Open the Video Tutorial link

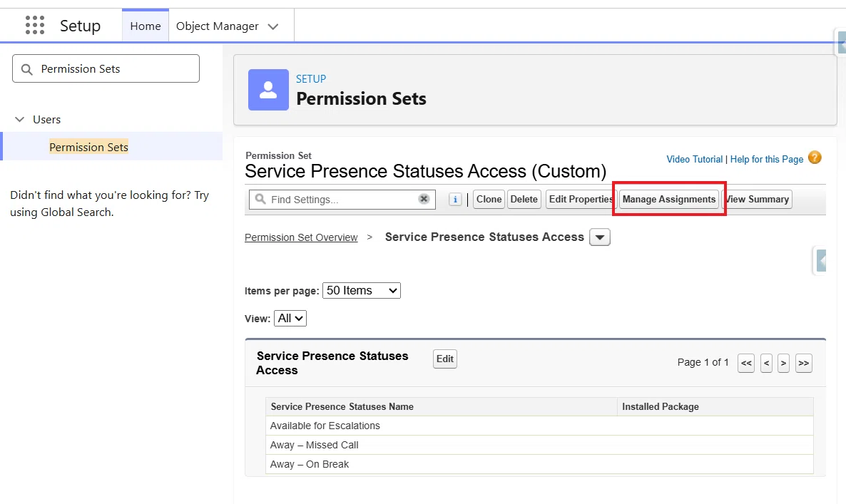click(694, 159)
